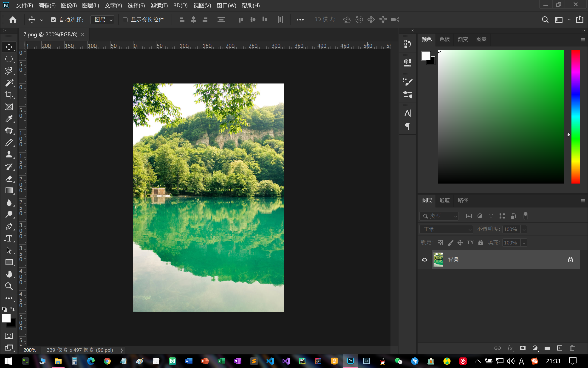Click the Home button in options bar

[x=13, y=20]
